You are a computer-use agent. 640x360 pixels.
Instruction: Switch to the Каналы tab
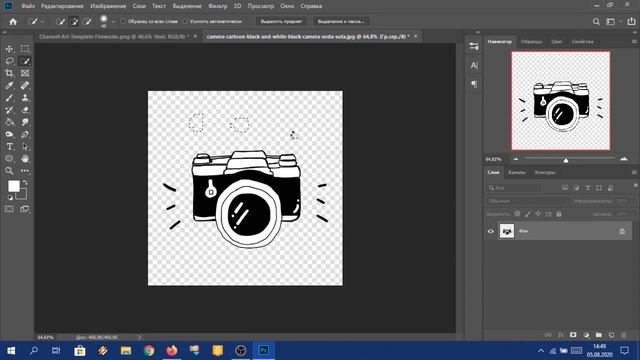[x=517, y=173]
